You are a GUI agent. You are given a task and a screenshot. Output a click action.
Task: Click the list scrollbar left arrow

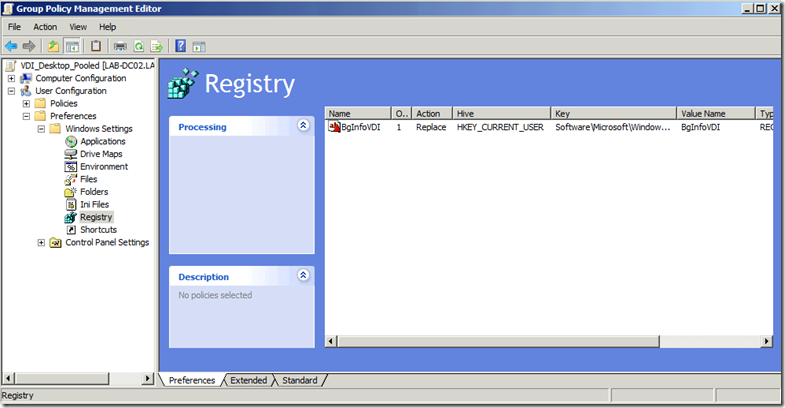(x=330, y=341)
